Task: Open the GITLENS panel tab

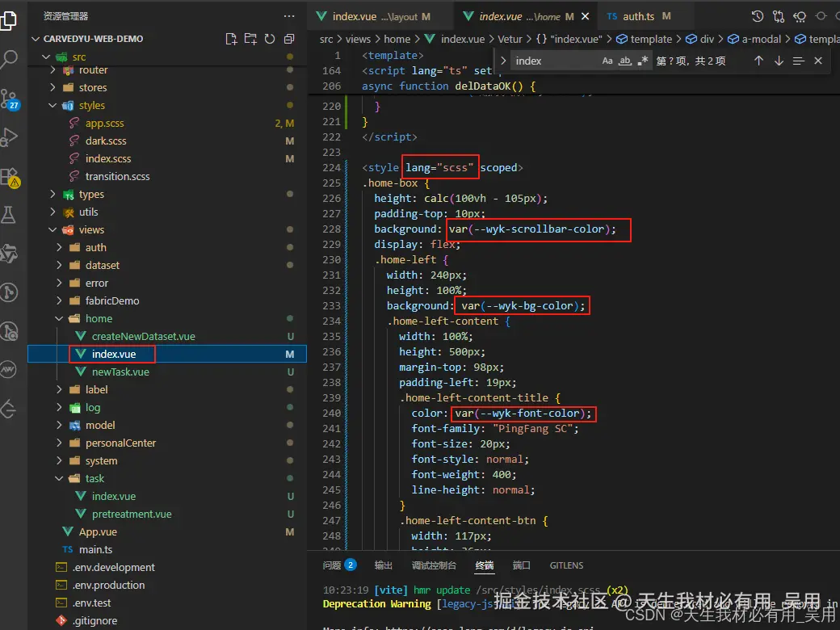Action: pos(566,565)
